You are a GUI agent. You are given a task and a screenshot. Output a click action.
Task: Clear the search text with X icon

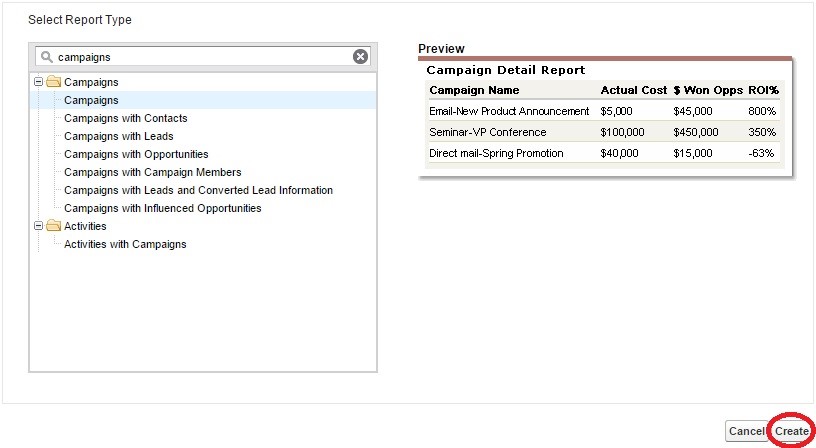pyautogui.click(x=360, y=57)
